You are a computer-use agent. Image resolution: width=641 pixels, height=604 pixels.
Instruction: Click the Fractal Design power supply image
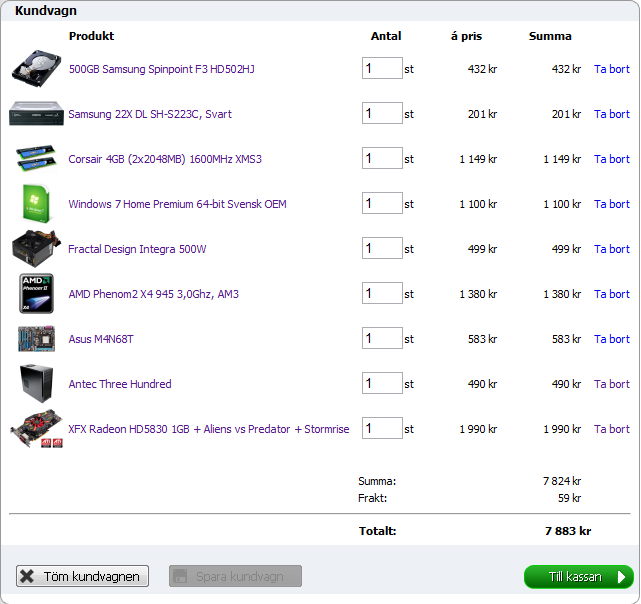pos(36,249)
